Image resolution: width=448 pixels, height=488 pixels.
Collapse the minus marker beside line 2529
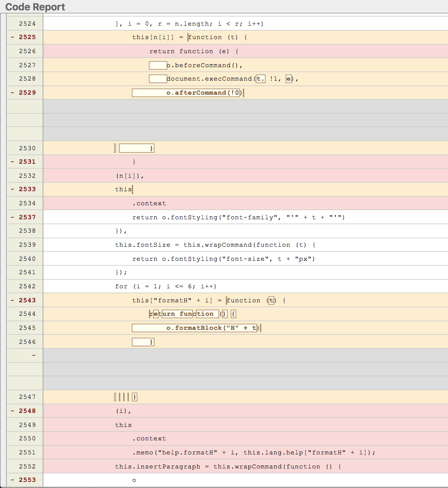[13, 93]
